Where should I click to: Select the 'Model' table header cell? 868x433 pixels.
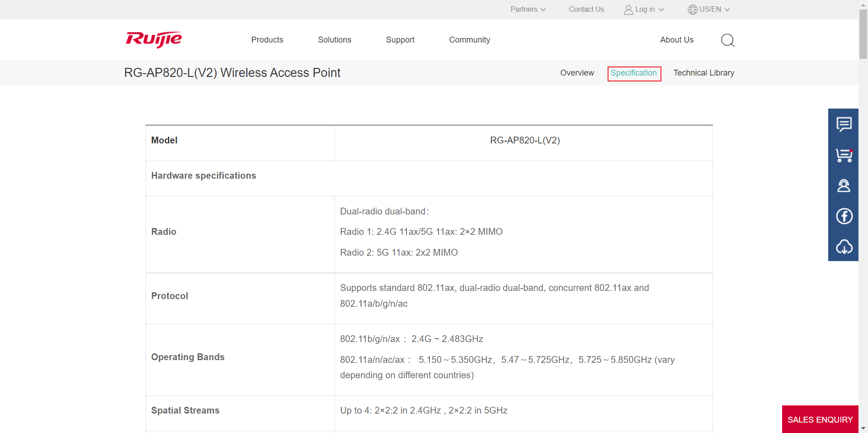240,143
